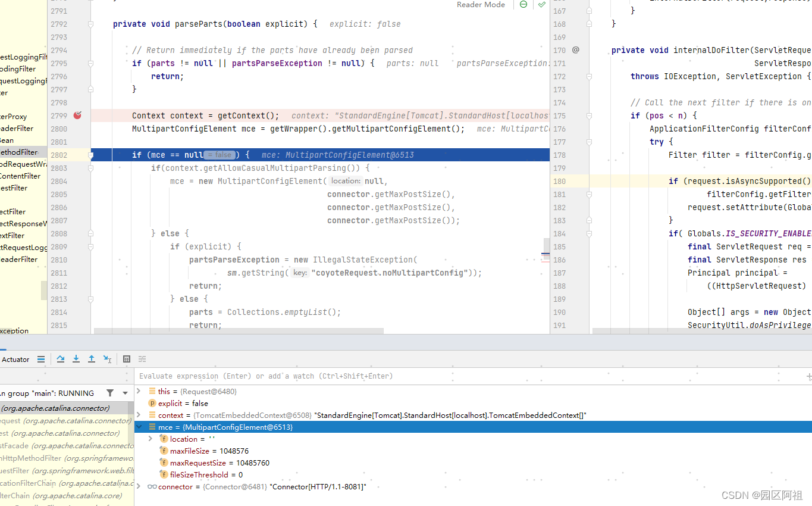Screen dimensions: 812x506
Task: Select the mce MultipartConfigElement@6513 variable row
Action: pyautogui.click(x=473, y=427)
